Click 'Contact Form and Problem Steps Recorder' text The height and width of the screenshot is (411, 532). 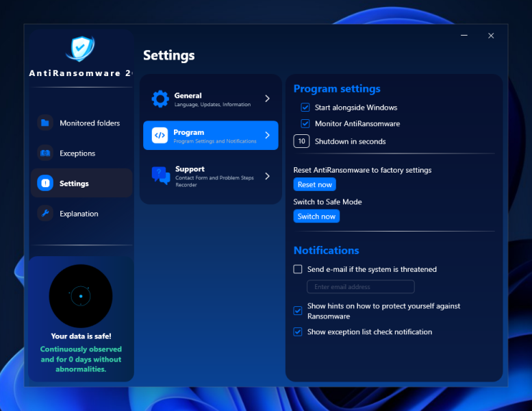click(214, 182)
